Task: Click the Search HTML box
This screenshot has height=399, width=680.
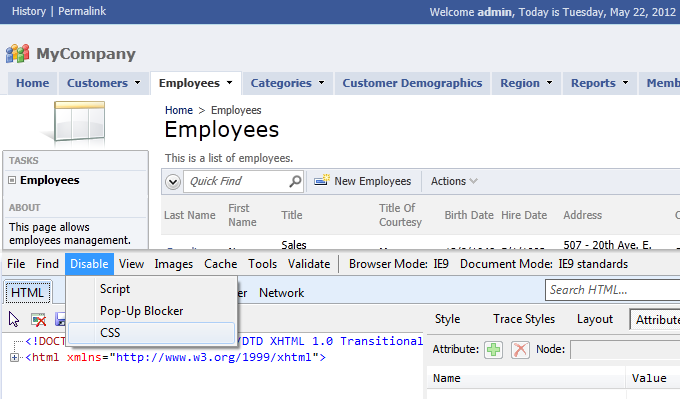Action: (612, 290)
